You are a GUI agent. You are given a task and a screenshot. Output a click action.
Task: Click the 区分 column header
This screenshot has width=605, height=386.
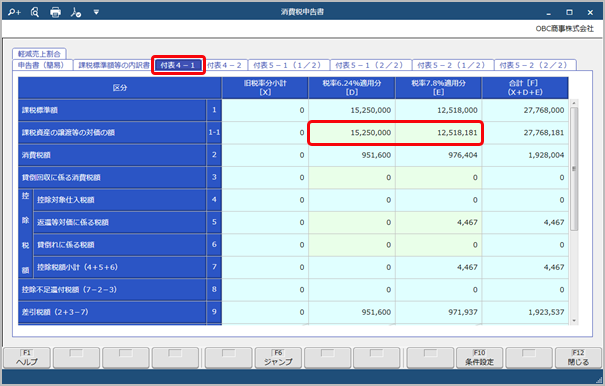tap(120, 88)
